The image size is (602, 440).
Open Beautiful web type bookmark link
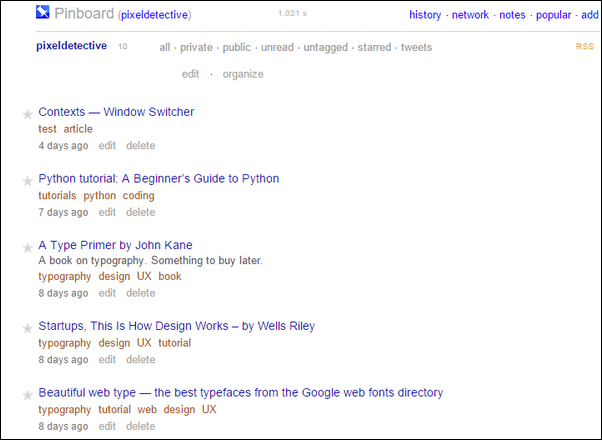coord(241,393)
